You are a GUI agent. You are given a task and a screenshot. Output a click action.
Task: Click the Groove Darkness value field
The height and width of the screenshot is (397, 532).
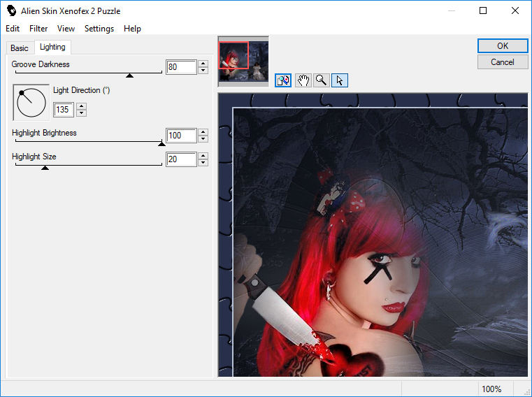click(x=181, y=67)
